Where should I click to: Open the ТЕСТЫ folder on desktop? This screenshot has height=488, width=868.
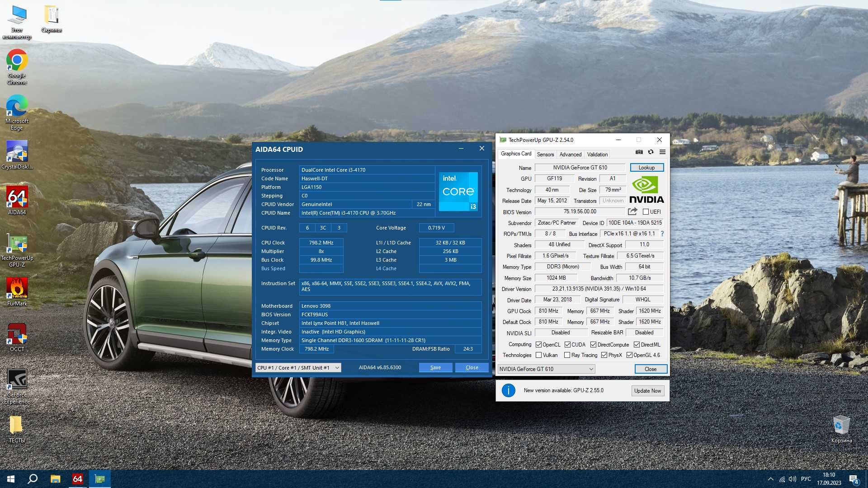(17, 429)
